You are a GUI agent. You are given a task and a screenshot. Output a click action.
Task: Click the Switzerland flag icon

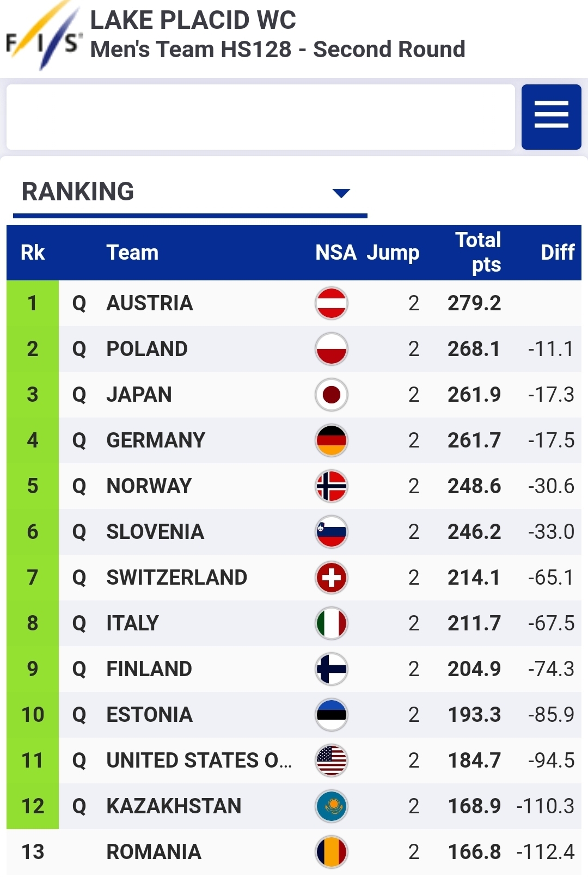pyautogui.click(x=332, y=578)
